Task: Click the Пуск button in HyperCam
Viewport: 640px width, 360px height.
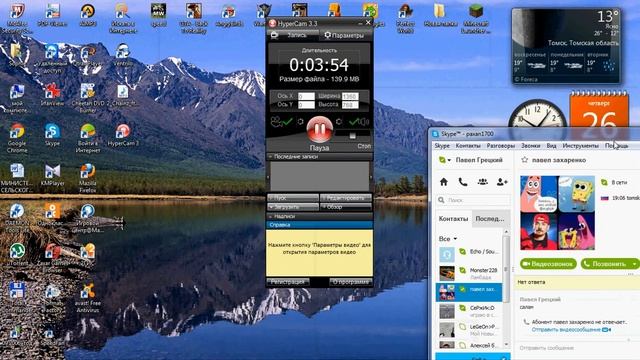Action: (293, 198)
